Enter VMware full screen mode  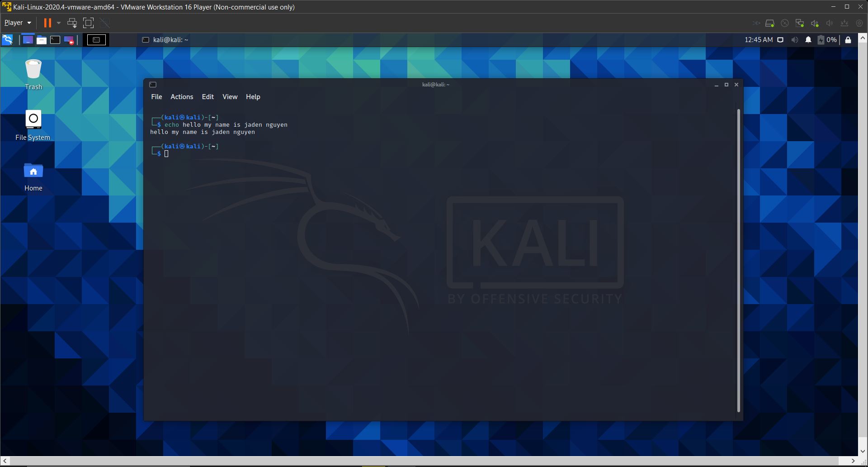89,23
